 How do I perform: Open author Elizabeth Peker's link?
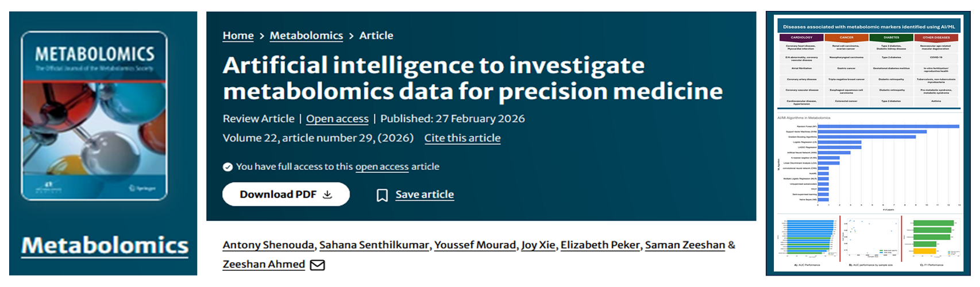tap(600, 245)
